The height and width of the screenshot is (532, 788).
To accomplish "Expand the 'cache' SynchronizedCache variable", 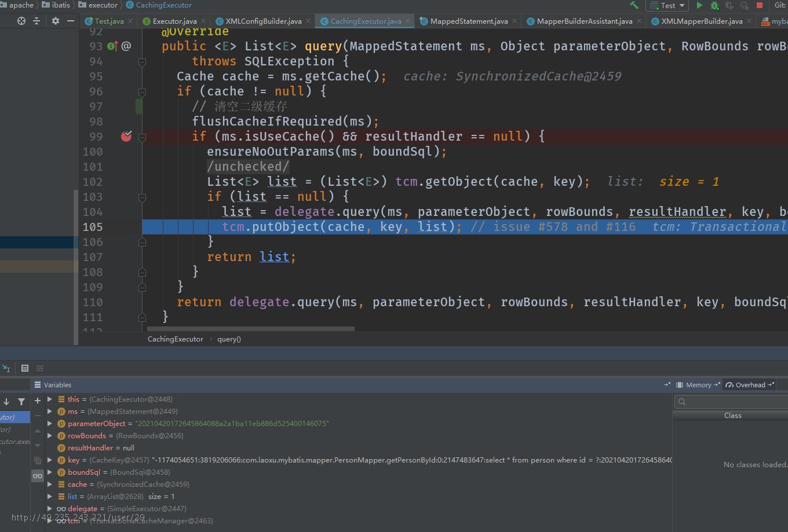I will 50,485.
